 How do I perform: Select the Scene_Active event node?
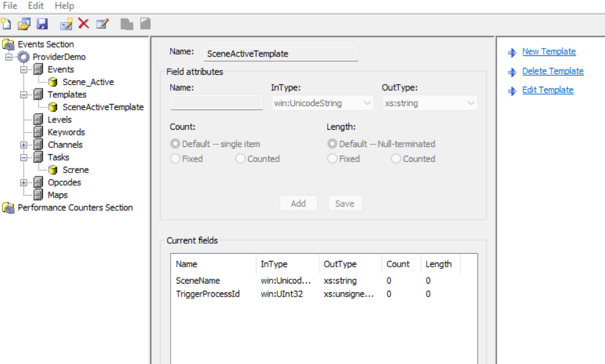[88, 82]
